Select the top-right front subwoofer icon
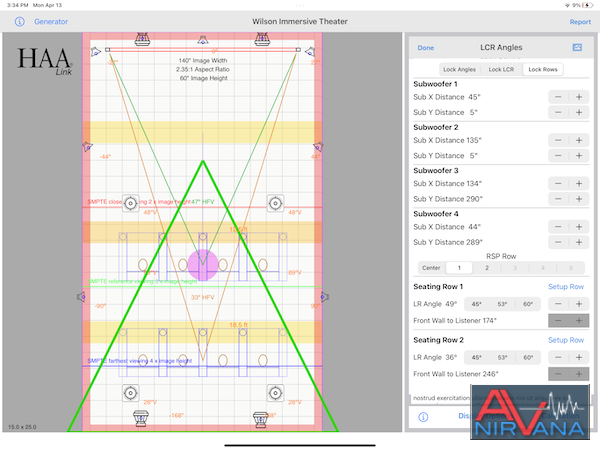Viewport: 600px width, 450px height. pyautogui.click(x=262, y=39)
